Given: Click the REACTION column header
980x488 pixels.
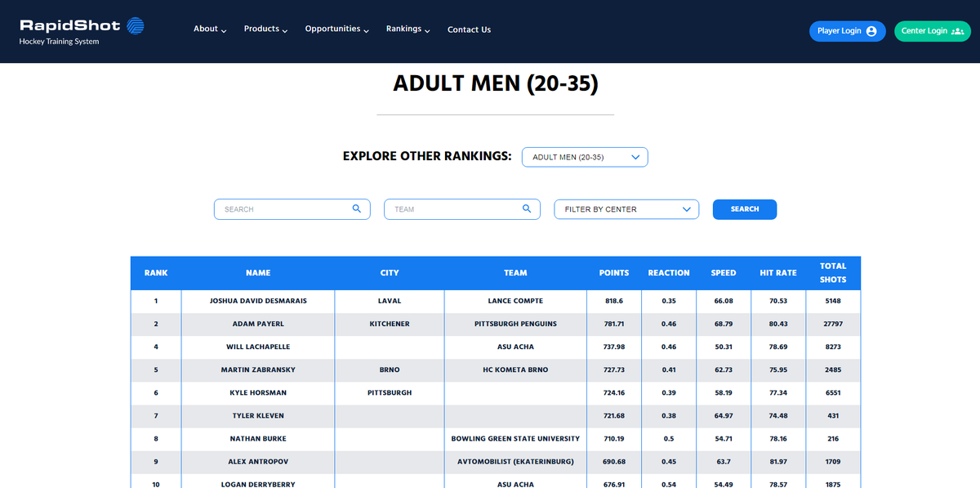Looking at the screenshot, I should pos(669,273).
